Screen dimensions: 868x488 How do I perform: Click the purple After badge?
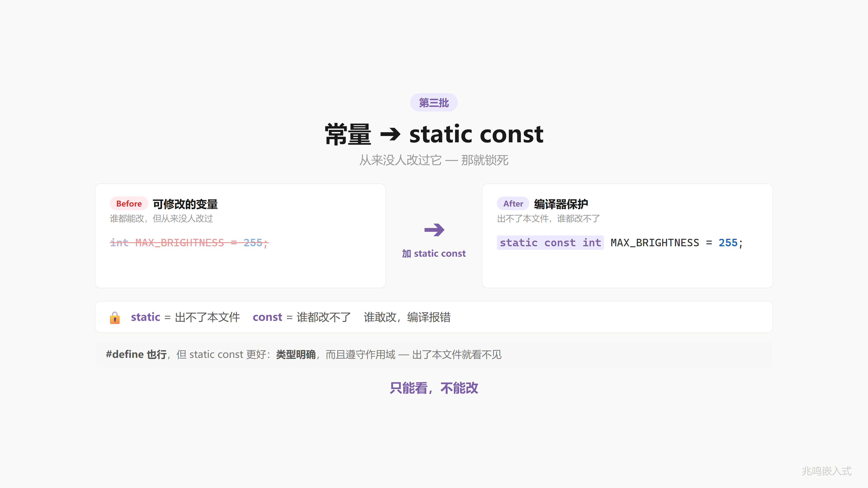(x=513, y=203)
